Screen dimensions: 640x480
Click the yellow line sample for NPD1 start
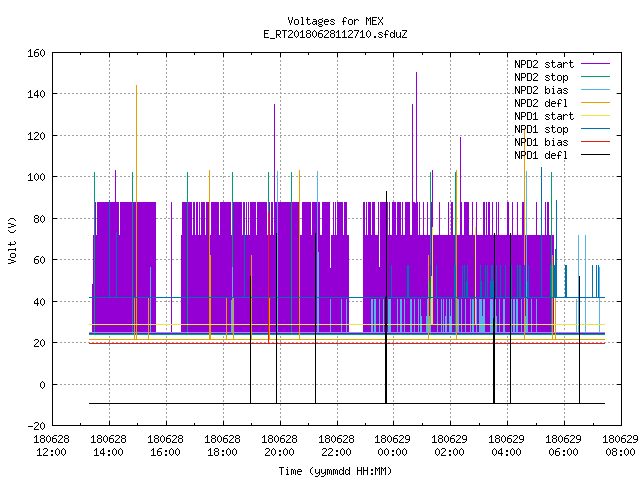pos(596,116)
